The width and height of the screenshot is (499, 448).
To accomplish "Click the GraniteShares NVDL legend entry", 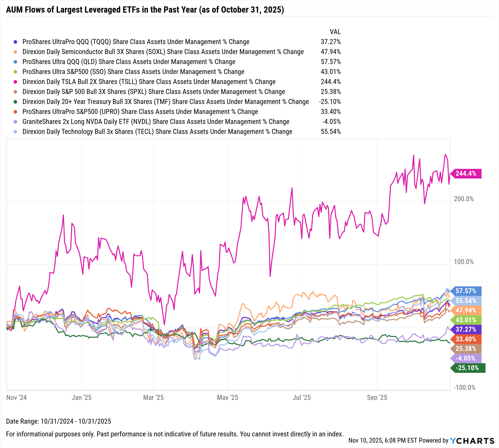I will (156, 122).
